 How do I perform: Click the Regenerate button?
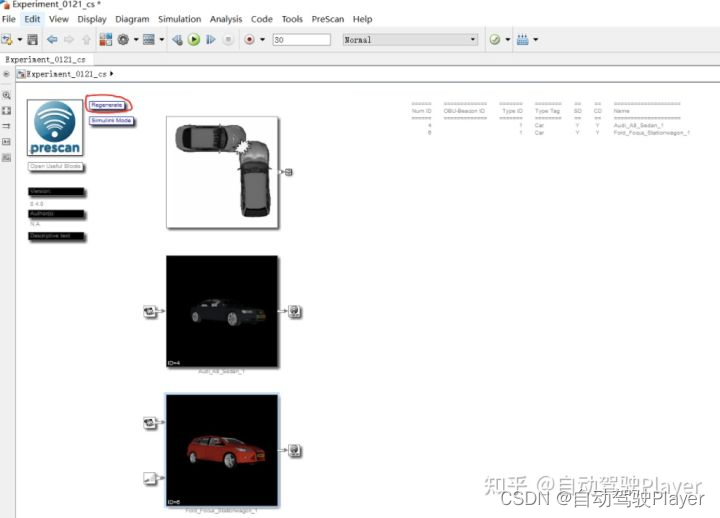(x=107, y=105)
